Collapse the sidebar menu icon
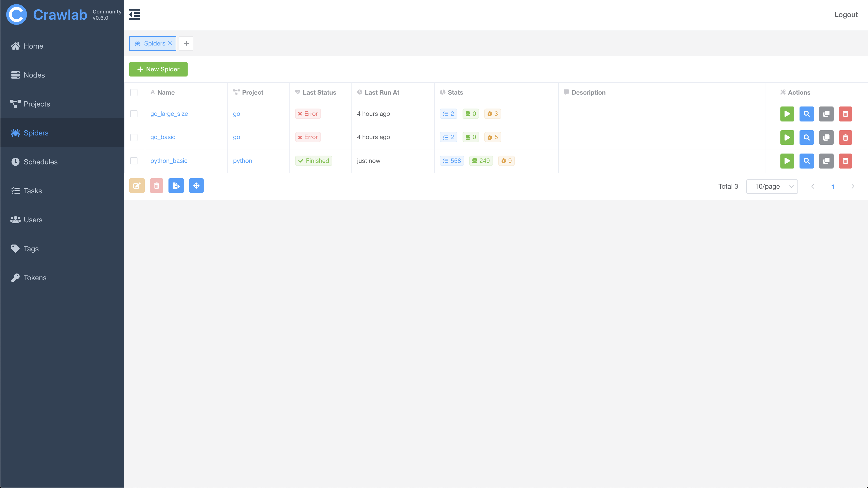The height and width of the screenshot is (488, 868). click(134, 14)
